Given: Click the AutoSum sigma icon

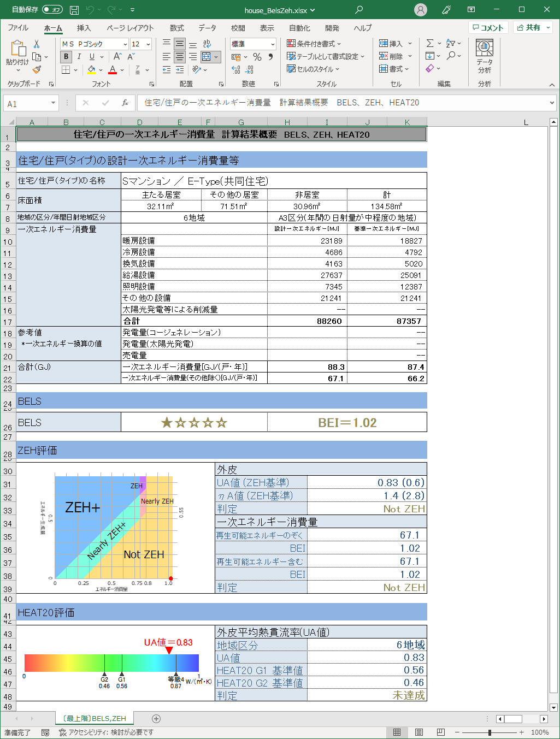Looking at the screenshot, I should pyautogui.click(x=430, y=43).
